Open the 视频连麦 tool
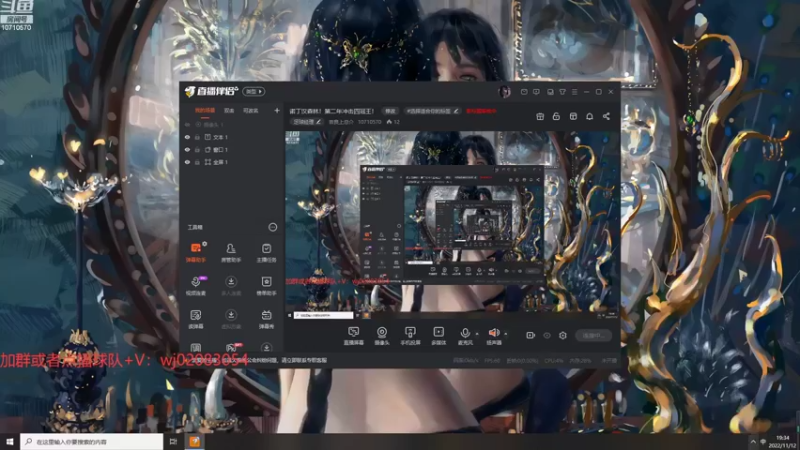Image resolution: width=800 pixels, height=450 pixels. (195, 285)
